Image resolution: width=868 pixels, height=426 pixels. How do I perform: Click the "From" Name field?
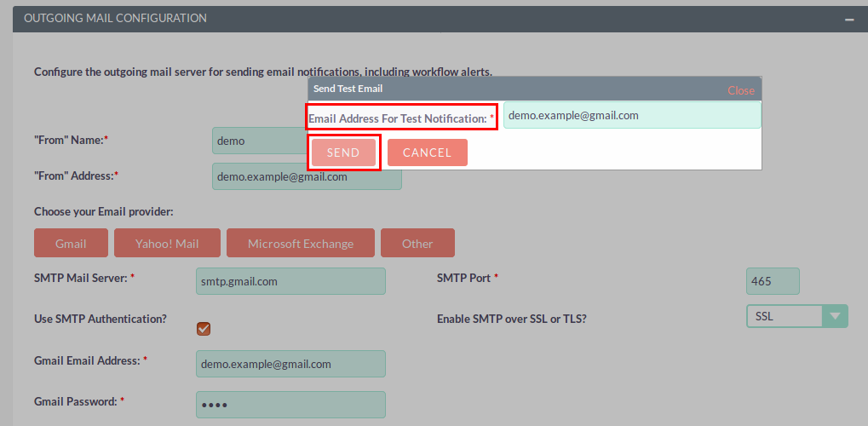260,141
